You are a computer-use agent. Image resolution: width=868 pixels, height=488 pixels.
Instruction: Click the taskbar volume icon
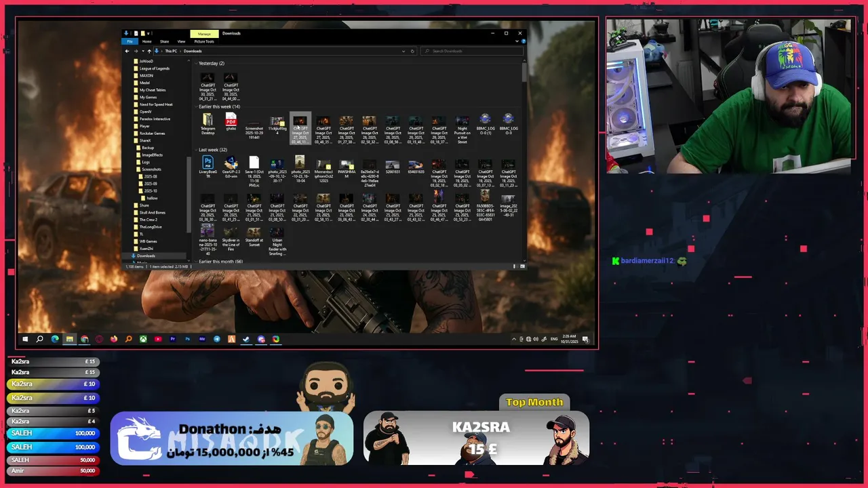pyautogui.click(x=536, y=339)
